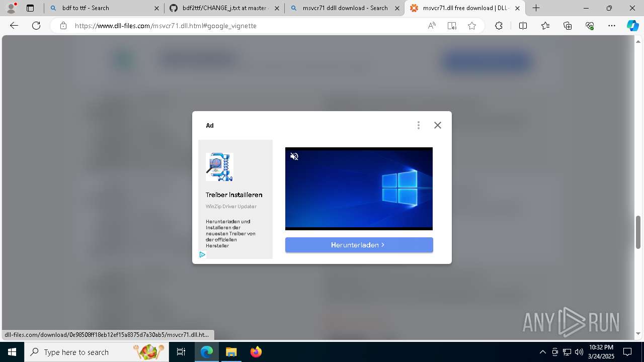Viewport: 644px width, 362px height.
Task: Close the msvcr71.dll download tab
Action: tap(517, 8)
